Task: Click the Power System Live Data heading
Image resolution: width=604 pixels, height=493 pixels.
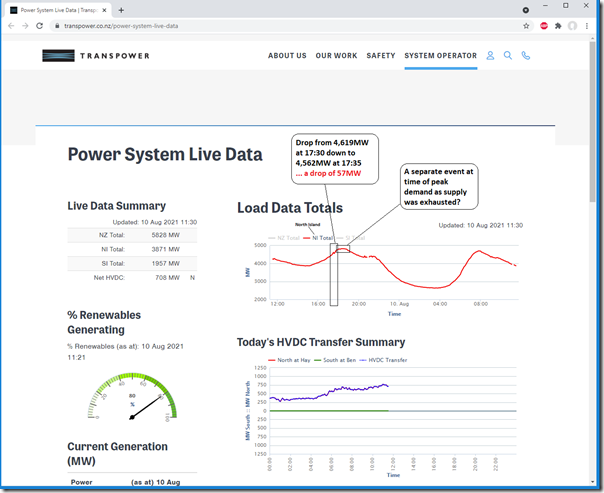Action: click(165, 154)
